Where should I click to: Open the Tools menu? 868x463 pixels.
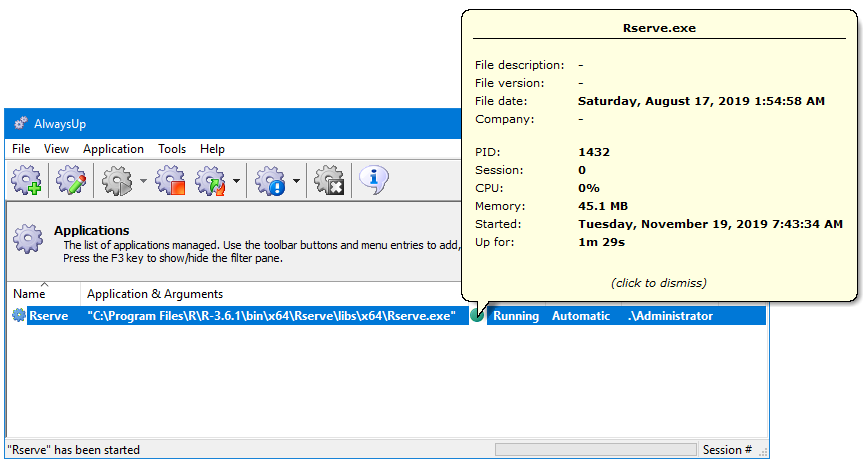pyautogui.click(x=172, y=149)
